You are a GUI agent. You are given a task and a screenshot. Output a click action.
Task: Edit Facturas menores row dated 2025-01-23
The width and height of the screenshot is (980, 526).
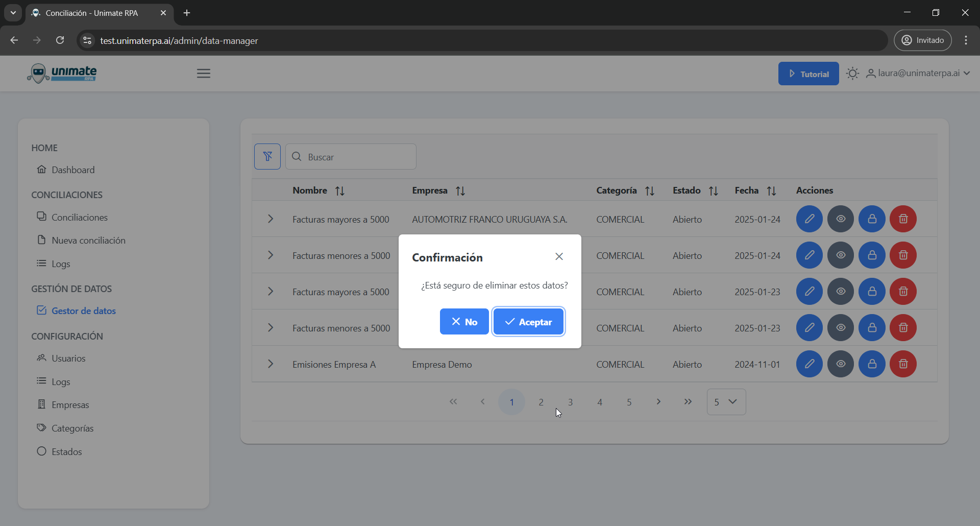click(810, 328)
